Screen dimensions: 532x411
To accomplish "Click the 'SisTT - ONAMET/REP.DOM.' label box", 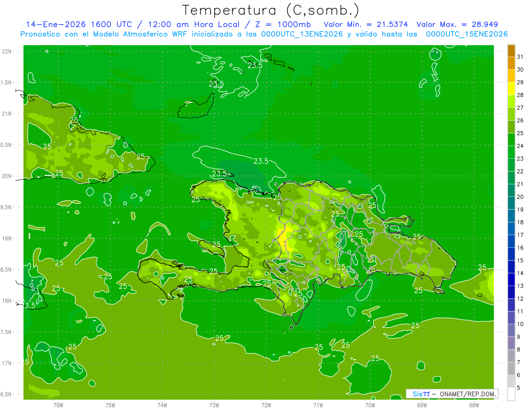I will point(452,394).
